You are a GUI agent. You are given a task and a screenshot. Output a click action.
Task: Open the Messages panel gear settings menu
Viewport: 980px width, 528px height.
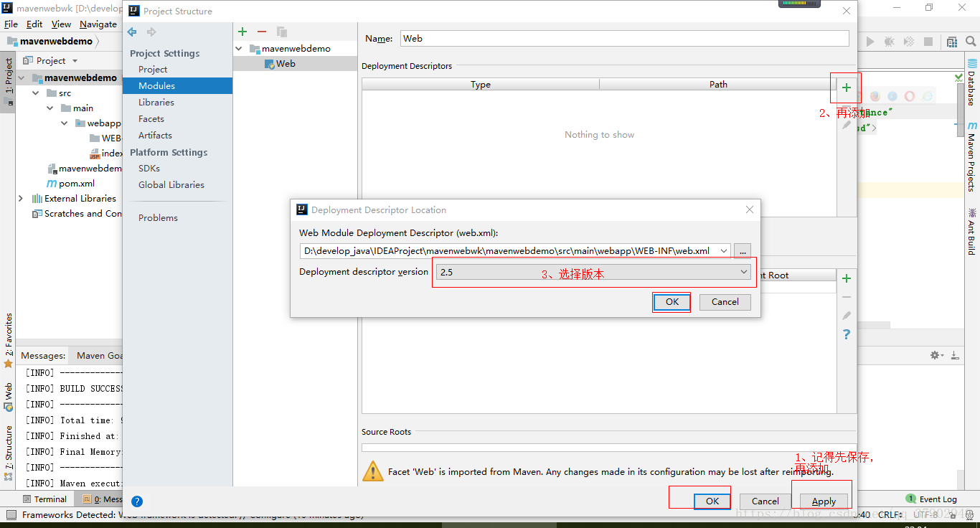(936, 355)
